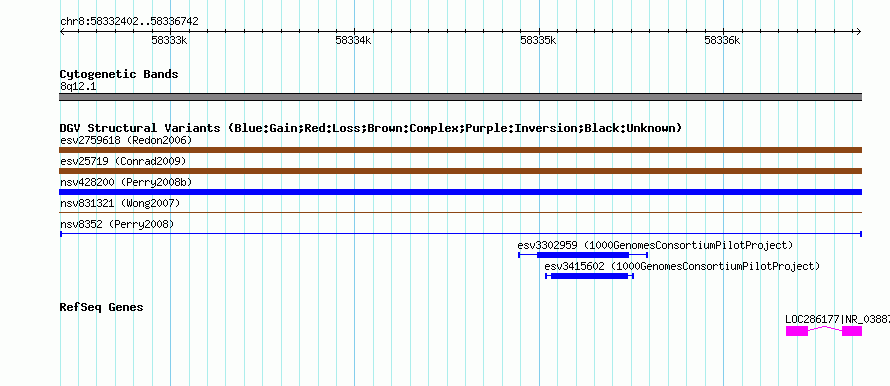Click the 58336k ruler tick label
890x386 pixels.
pos(723,40)
